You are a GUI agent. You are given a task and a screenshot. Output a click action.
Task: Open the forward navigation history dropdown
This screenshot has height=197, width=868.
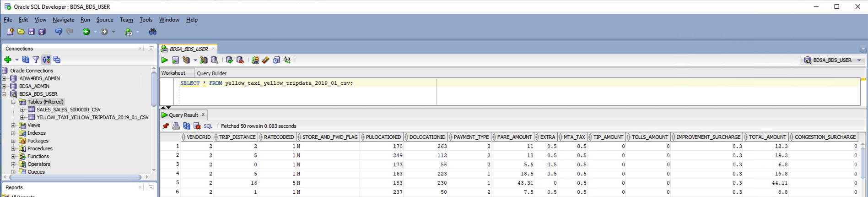point(113,32)
